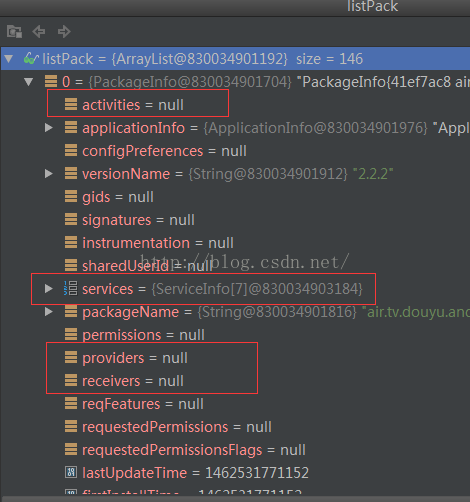Select the 'providers = null' row
470x502 pixels.
coord(135,358)
